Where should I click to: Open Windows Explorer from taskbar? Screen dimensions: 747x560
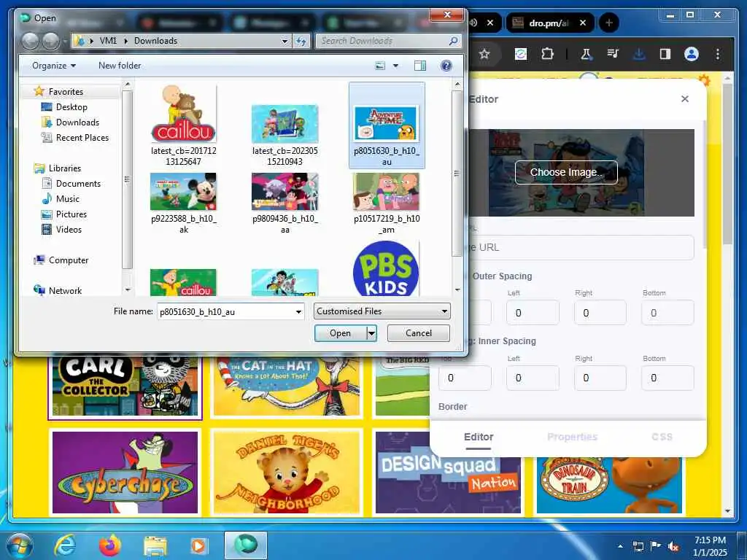click(x=155, y=546)
